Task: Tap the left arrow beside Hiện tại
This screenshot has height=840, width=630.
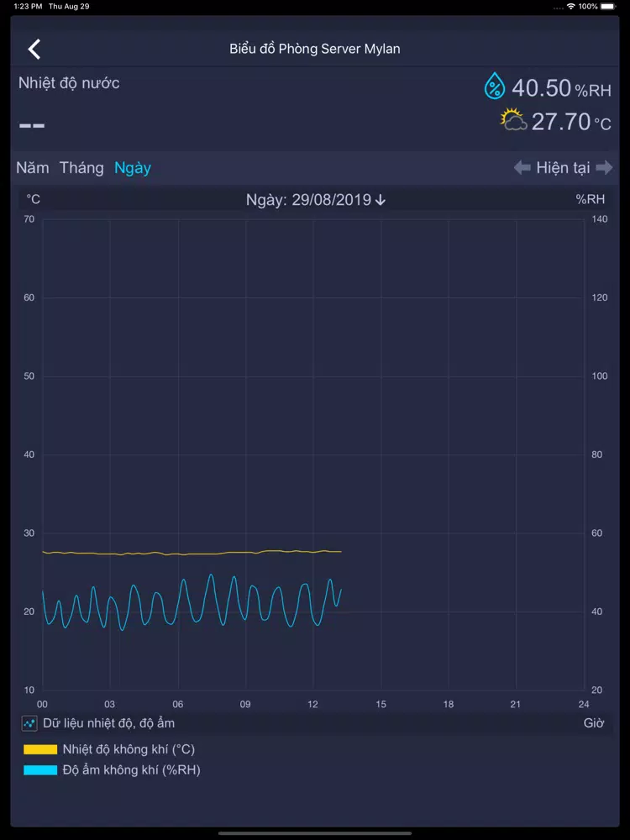Action: (522, 168)
